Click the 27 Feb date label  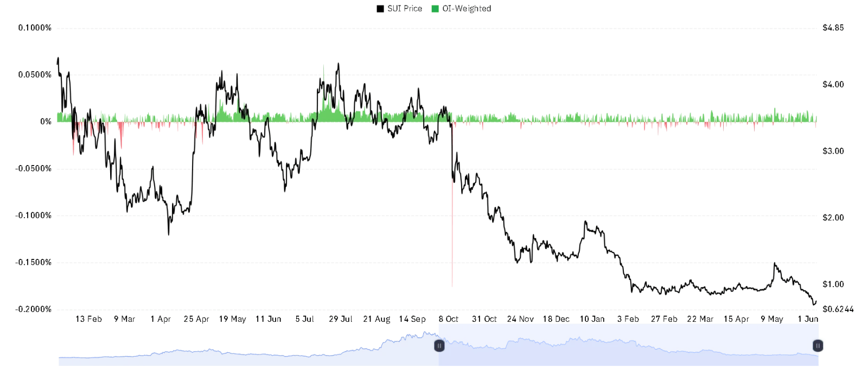tap(664, 319)
